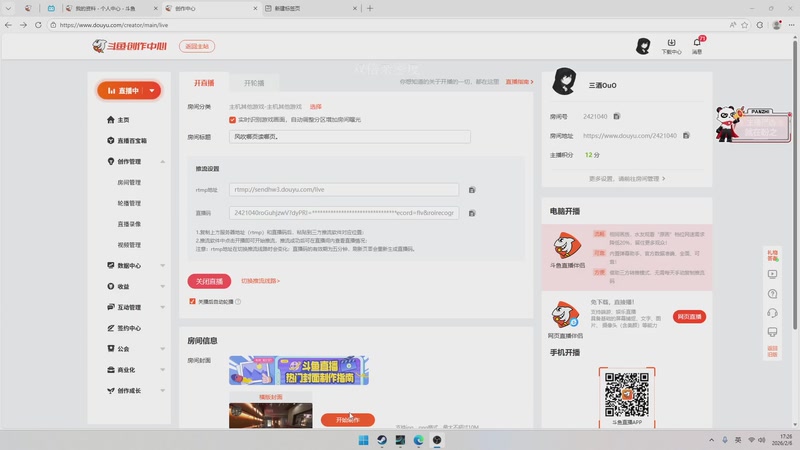Open 直播百宝箱 in the sidebar
Screen dimensions: 800x450
point(127,140)
